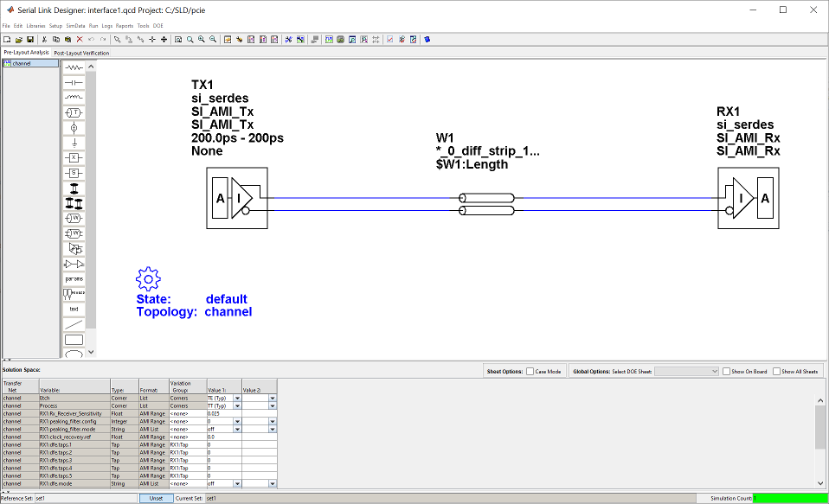Open Process Value 1 dropdown showing TT (Typ)
The image size is (829, 504).
(237, 405)
